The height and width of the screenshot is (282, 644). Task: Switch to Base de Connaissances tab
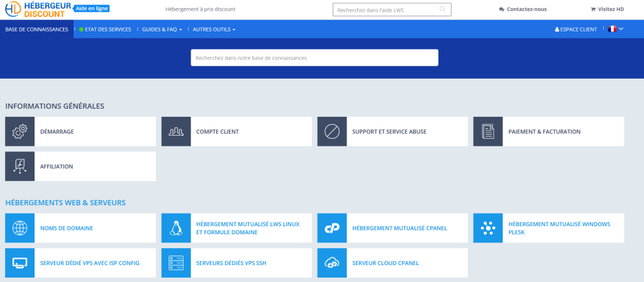(37, 29)
